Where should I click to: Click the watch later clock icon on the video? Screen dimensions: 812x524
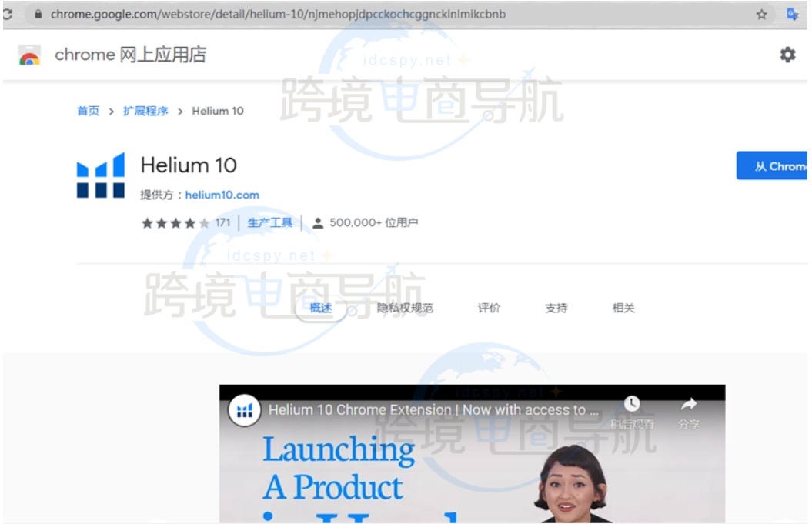(x=633, y=403)
